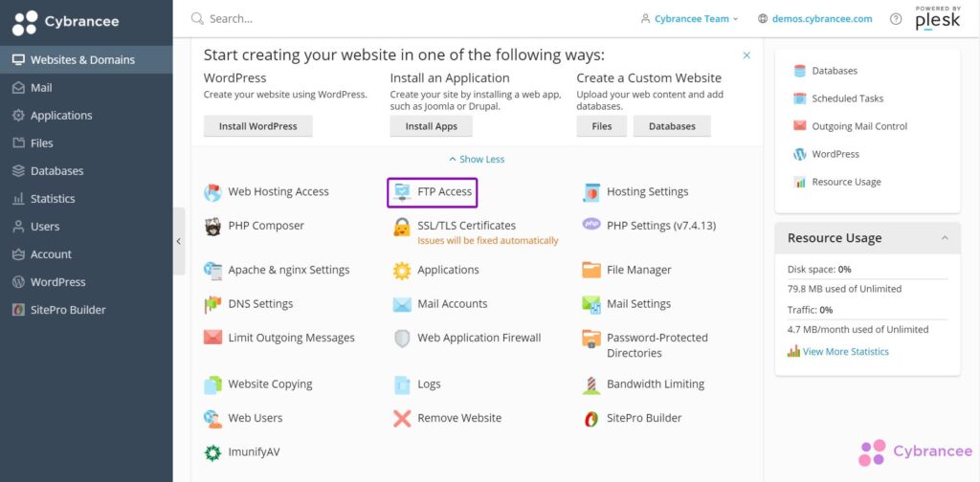The height and width of the screenshot is (482, 980).
Task: Click the FTP Access icon
Action: (402, 192)
